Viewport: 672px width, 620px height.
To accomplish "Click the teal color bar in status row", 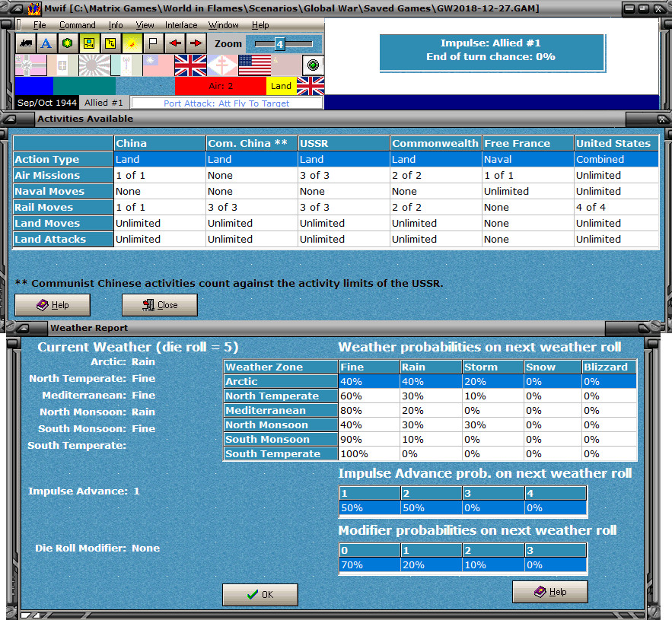I will [84, 86].
